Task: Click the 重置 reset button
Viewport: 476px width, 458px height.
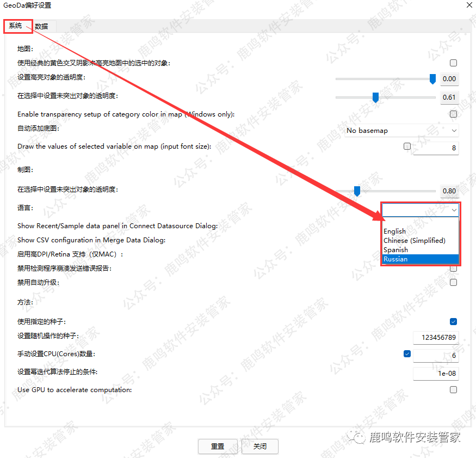Action: (x=218, y=446)
